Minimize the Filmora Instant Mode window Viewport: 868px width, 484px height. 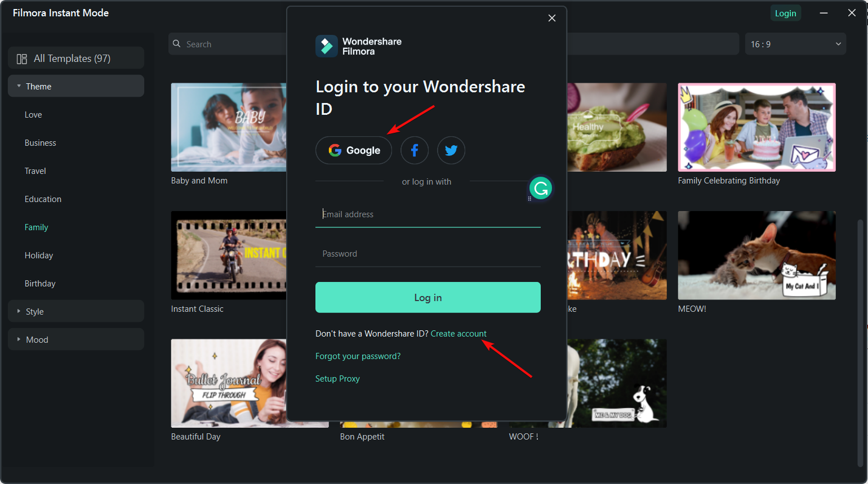coord(824,13)
